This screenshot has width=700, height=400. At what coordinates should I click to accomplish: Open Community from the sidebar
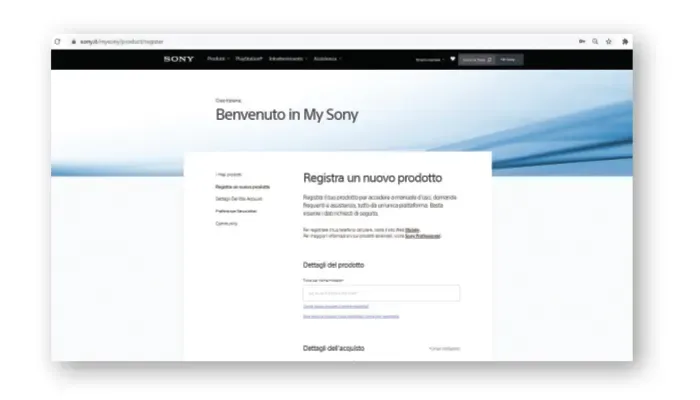pos(227,223)
